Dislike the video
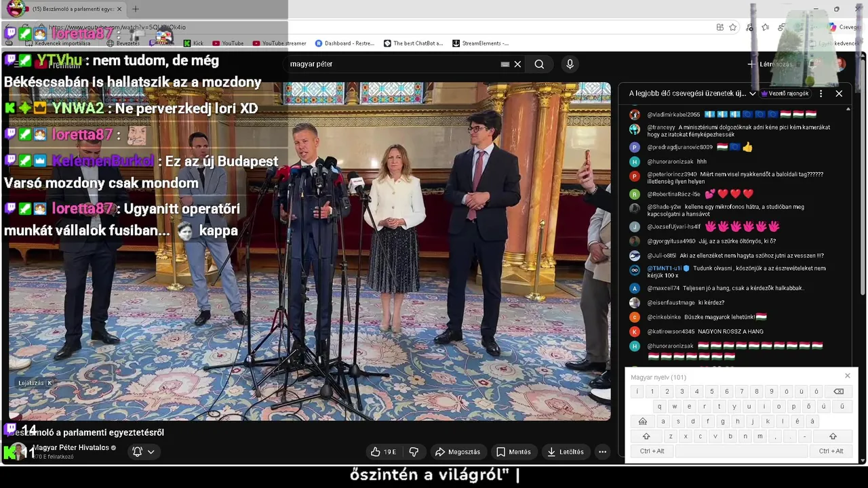This screenshot has width=868, height=488. coord(414,451)
